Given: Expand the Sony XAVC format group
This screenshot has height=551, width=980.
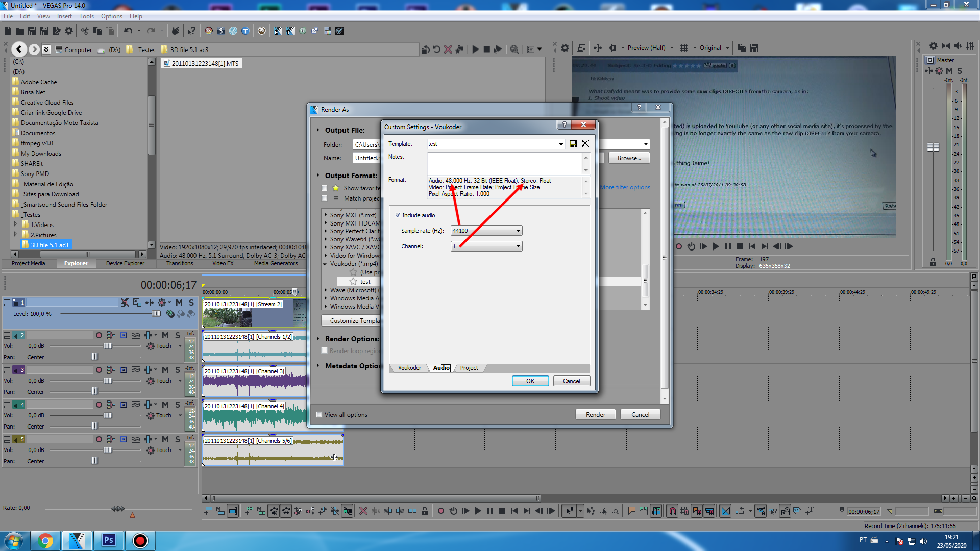Looking at the screenshot, I should coord(326,247).
